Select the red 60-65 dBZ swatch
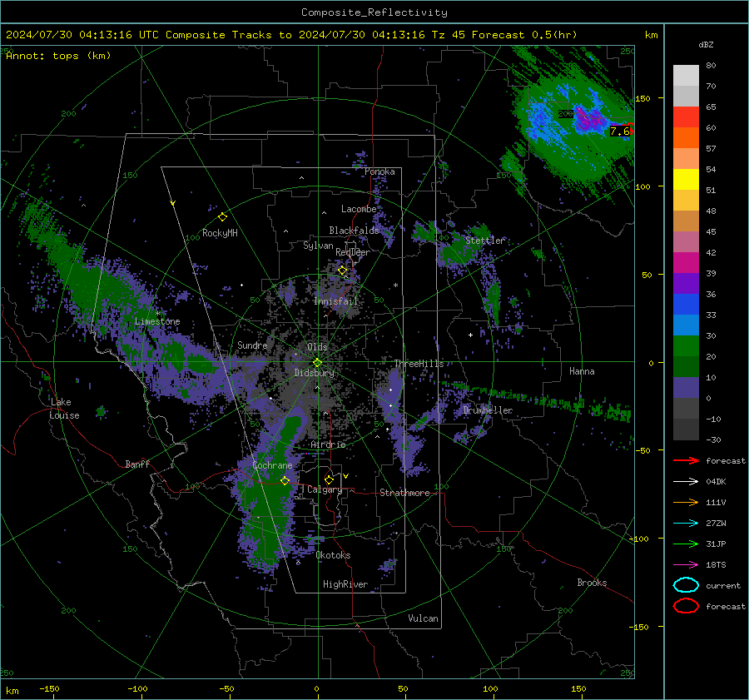 pyautogui.click(x=686, y=117)
